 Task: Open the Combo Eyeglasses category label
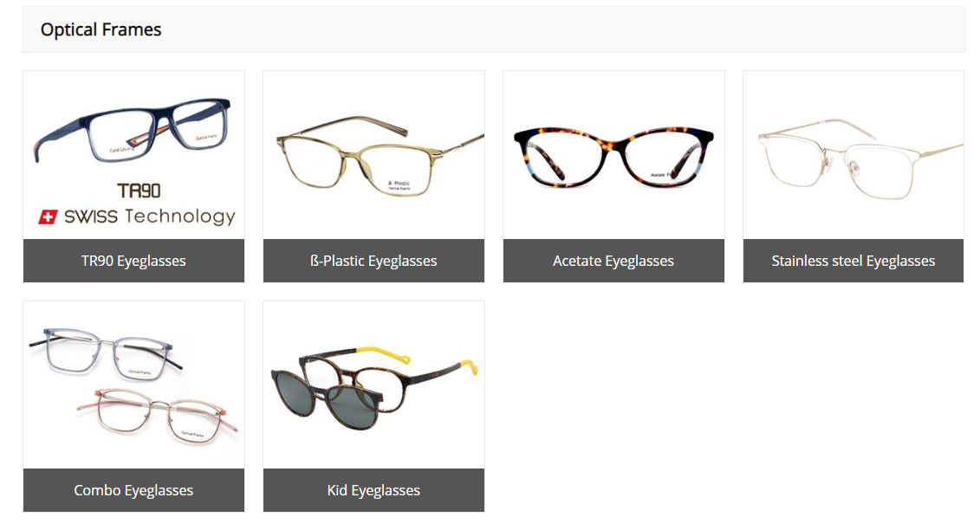(x=133, y=491)
